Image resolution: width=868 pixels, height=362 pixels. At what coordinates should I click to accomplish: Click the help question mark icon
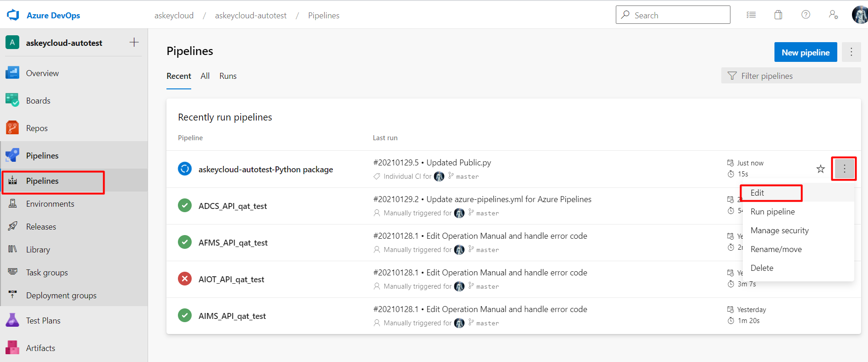pos(806,15)
